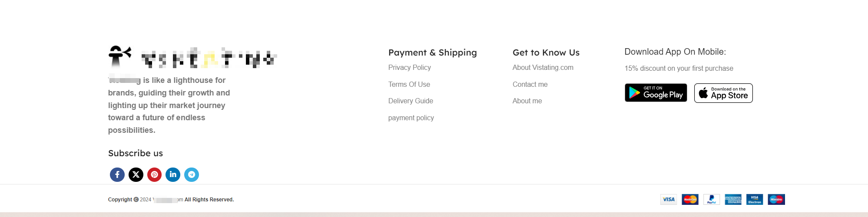This screenshot has height=217, width=868.
Task: Click the Visa Electron payment icon
Action: (x=755, y=200)
